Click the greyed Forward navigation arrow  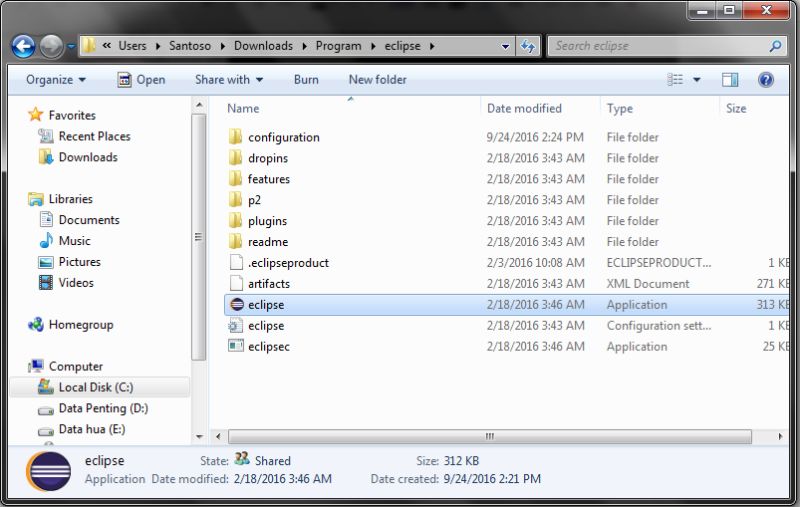(x=52, y=46)
